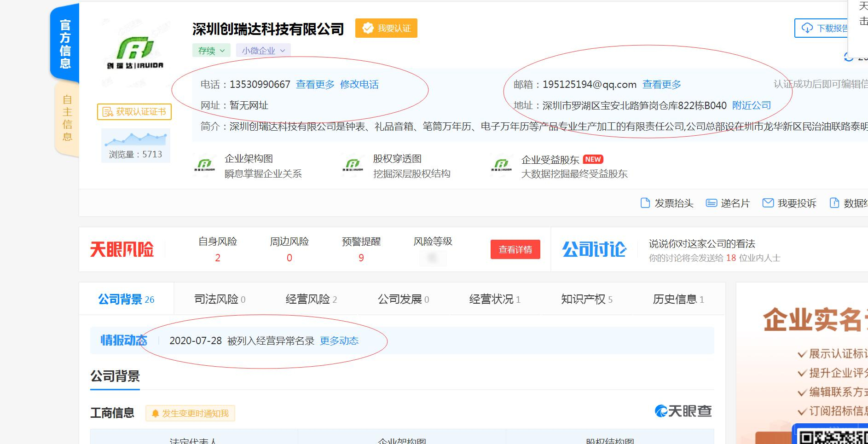Click the 预警提醒 count 9
868x444 pixels.
(361, 258)
